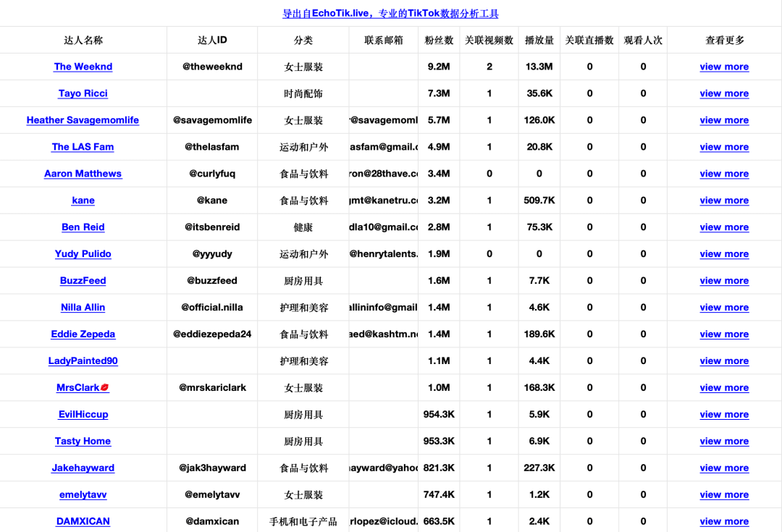Image resolution: width=782 pixels, height=532 pixels.
Task: Click view more in kane row
Action: coord(724,200)
